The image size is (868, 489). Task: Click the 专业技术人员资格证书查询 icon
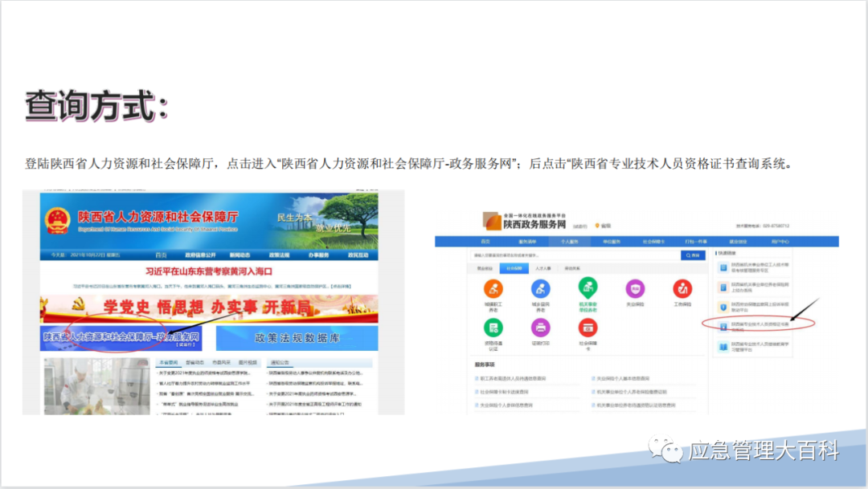(723, 327)
